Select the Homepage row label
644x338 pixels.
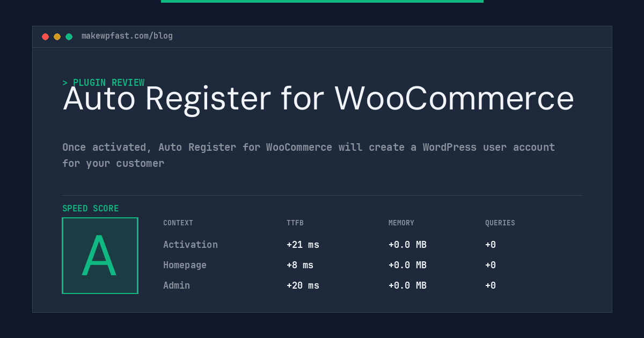click(x=185, y=265)
